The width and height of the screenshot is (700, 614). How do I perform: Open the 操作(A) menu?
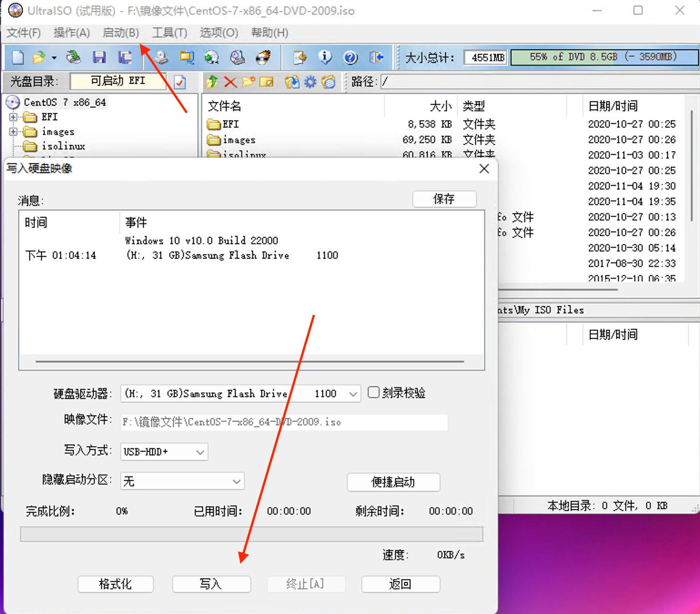click(71, 33)
